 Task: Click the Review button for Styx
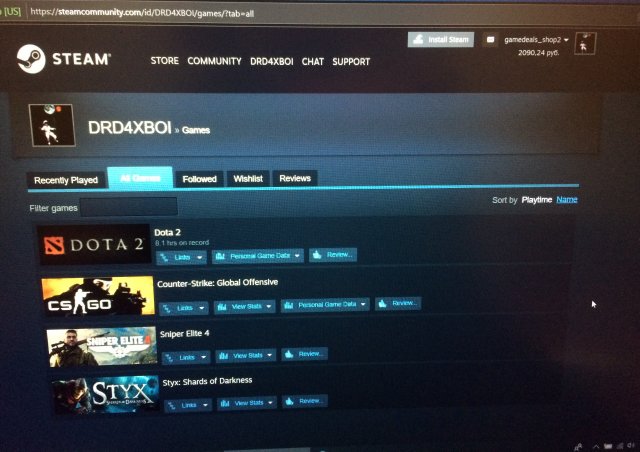pyautogui.click(x=305, y=401)
